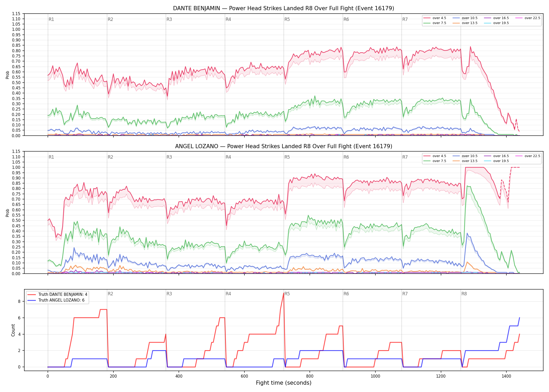Click the R2 round label in Angel Lozano chart

[110, 157]
